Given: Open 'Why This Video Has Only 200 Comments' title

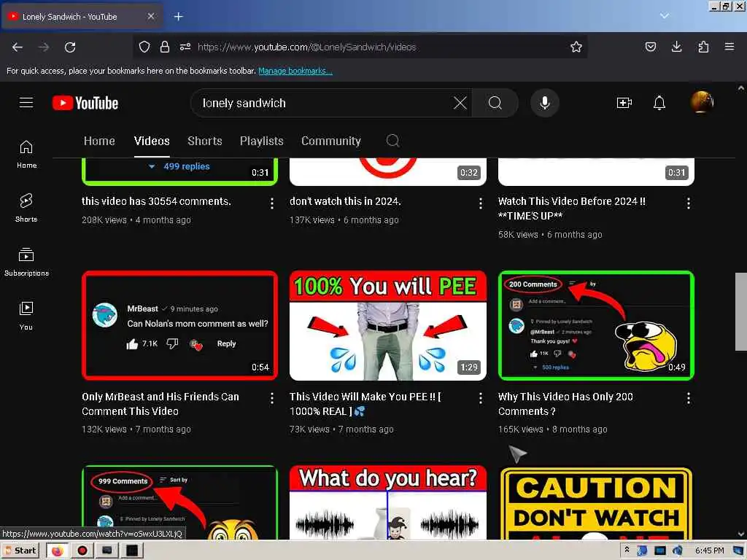Looking at the screenshot, I should [565, 404].
